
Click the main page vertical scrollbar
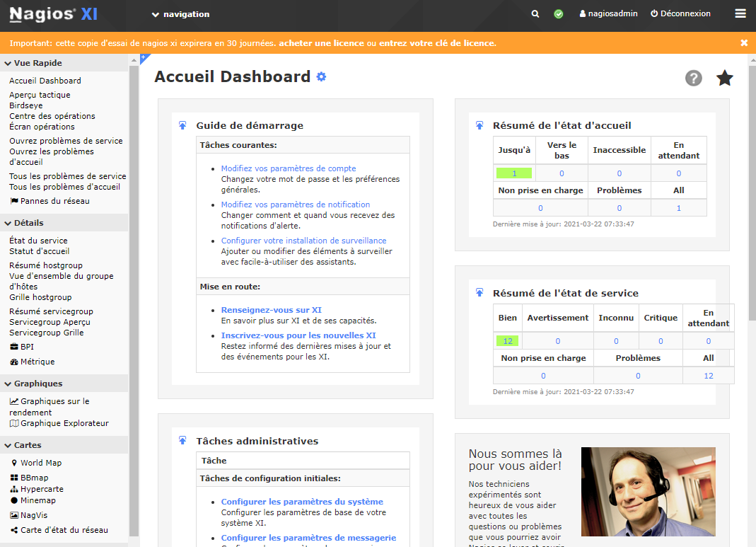(751, 212)
